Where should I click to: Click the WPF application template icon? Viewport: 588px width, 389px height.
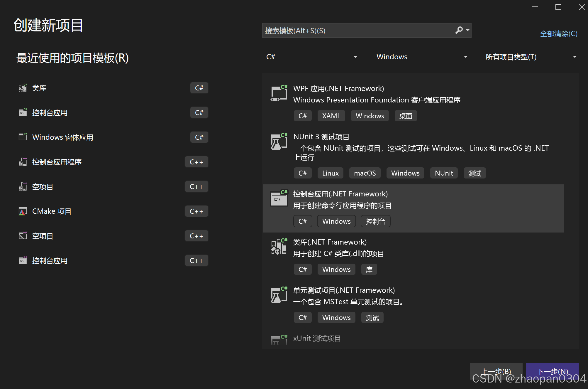(x=279, y=93)
